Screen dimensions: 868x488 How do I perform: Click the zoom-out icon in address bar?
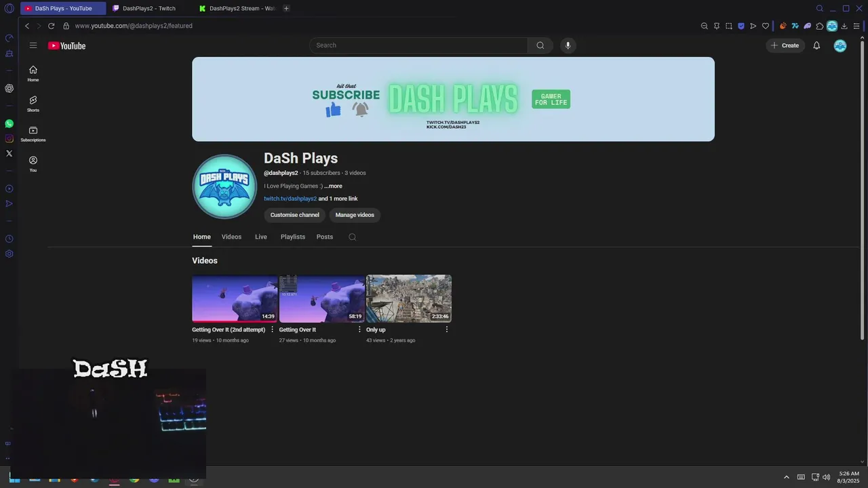[x=705, y=26]
